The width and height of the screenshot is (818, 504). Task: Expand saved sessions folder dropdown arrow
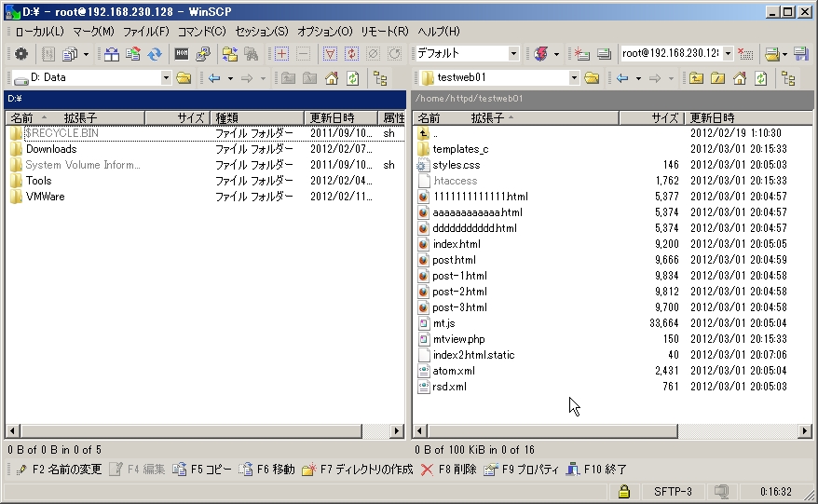784,54
